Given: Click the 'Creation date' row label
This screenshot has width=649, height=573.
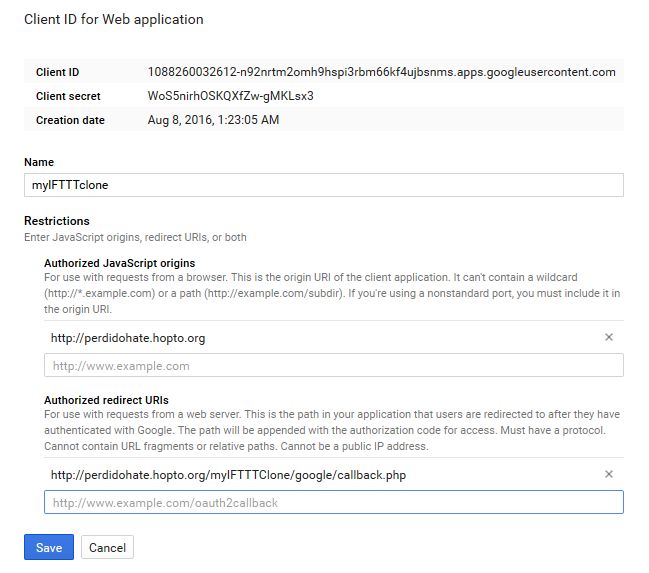Looking at the screenshot, I should coord(70,120).
